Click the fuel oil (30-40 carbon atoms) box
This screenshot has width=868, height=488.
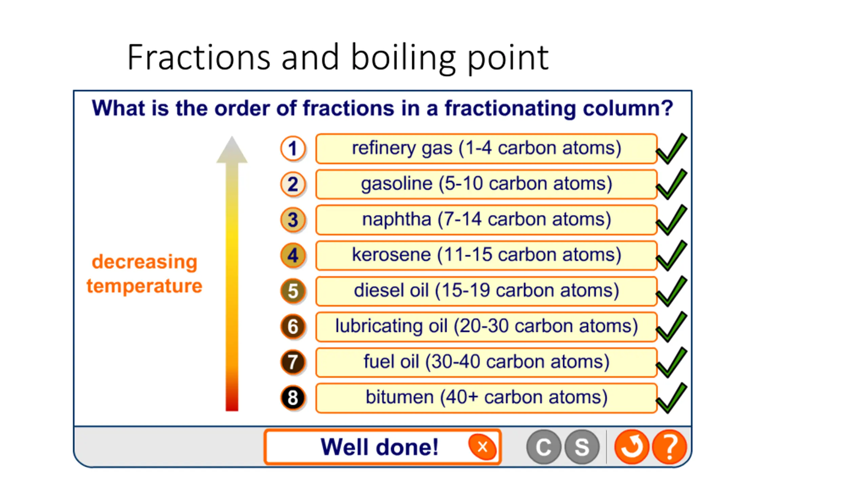pyautogui.click(x=486, y=362)
